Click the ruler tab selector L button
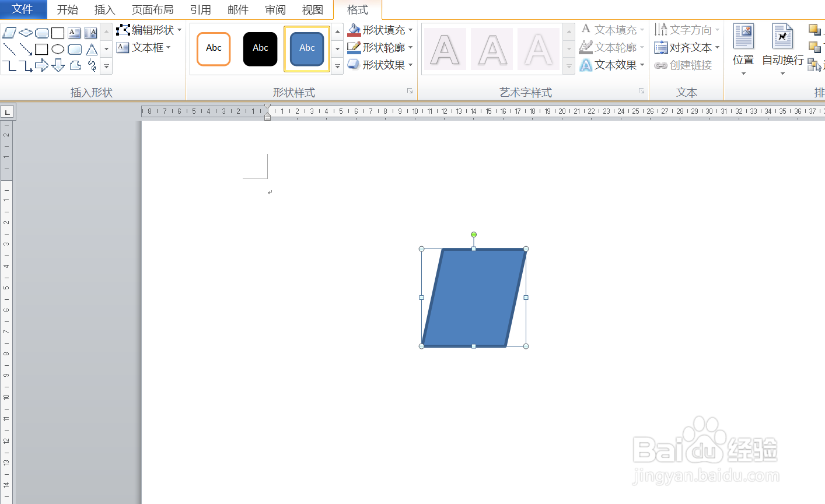 [x=7, y=112]
